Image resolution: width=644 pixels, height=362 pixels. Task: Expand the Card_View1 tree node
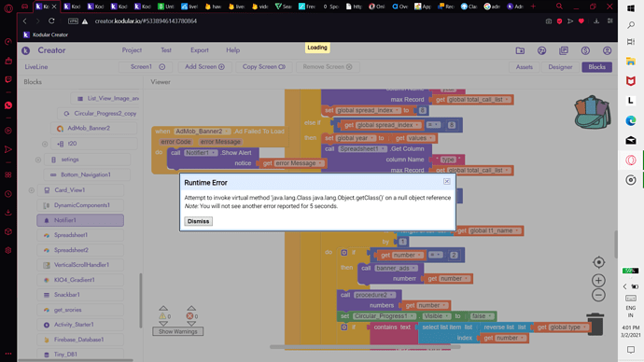32,190
